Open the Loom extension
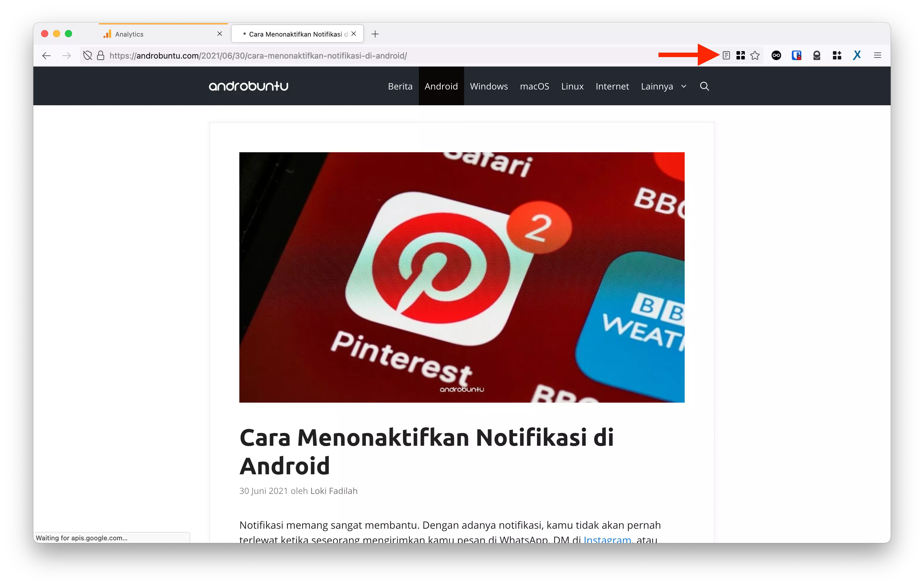Viewport: 924px width, 587px height. pos(776,55)
